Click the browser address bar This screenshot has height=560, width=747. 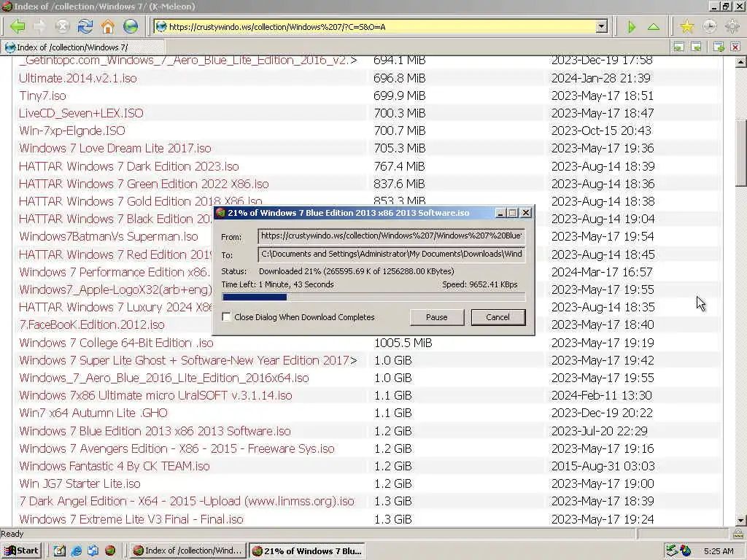click(x=380, y=27)
